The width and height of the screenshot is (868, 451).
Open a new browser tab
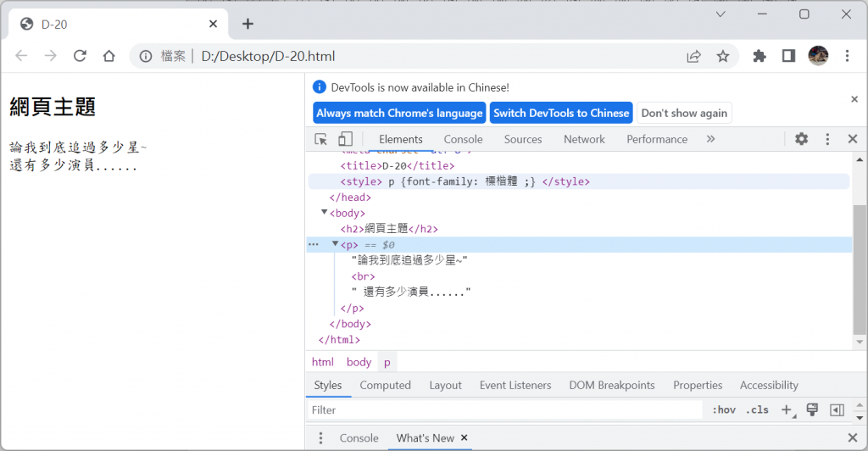click(x=248, y=24)
